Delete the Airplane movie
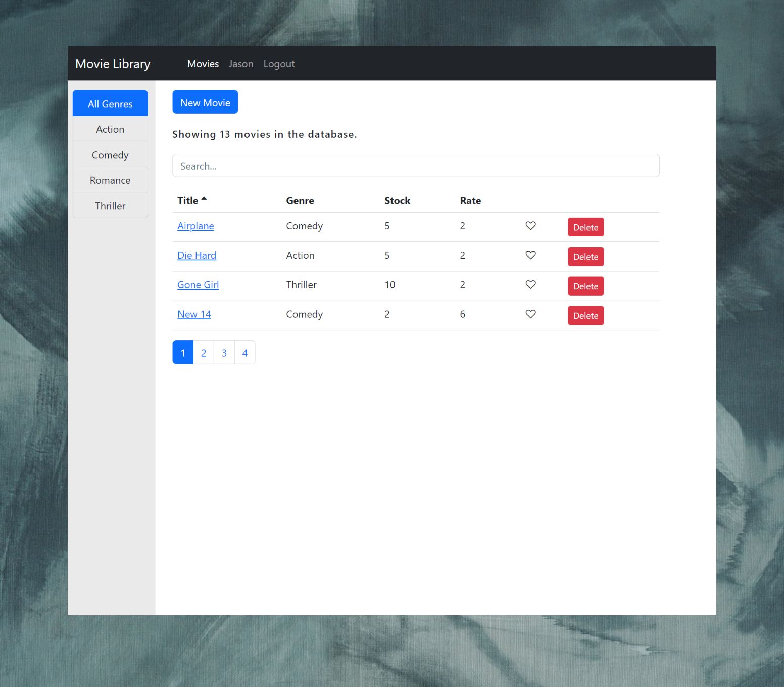Viewport: 784px width, 687px height. 585,227
